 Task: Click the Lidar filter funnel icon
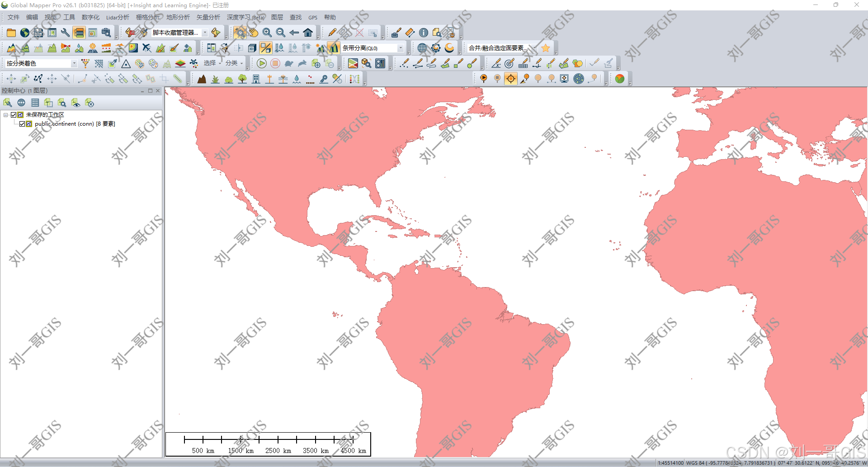(x=85, y=63)
